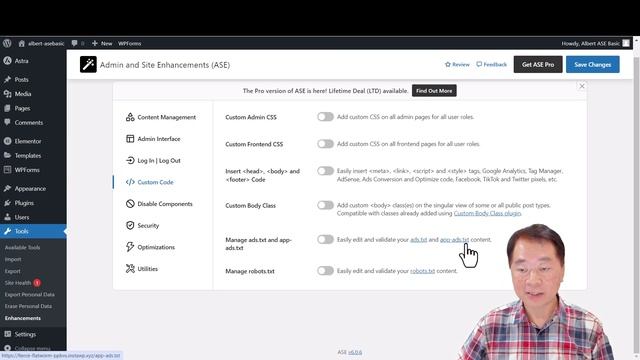Open the ads.txt link
This screenshot has width=640, height=360.
point(418,240)
